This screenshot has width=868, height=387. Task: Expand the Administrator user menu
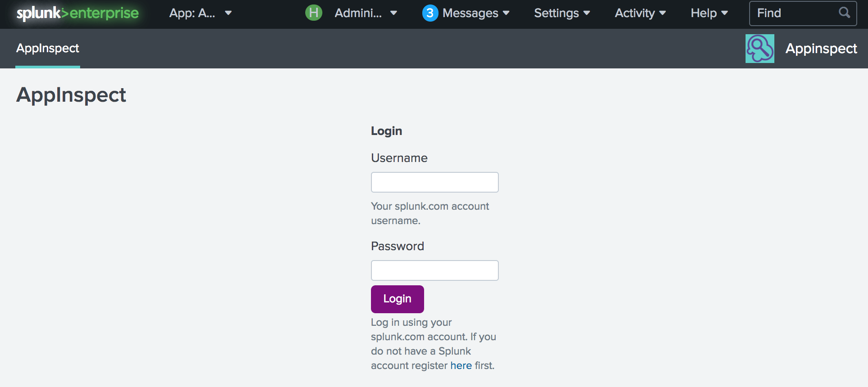366,13
